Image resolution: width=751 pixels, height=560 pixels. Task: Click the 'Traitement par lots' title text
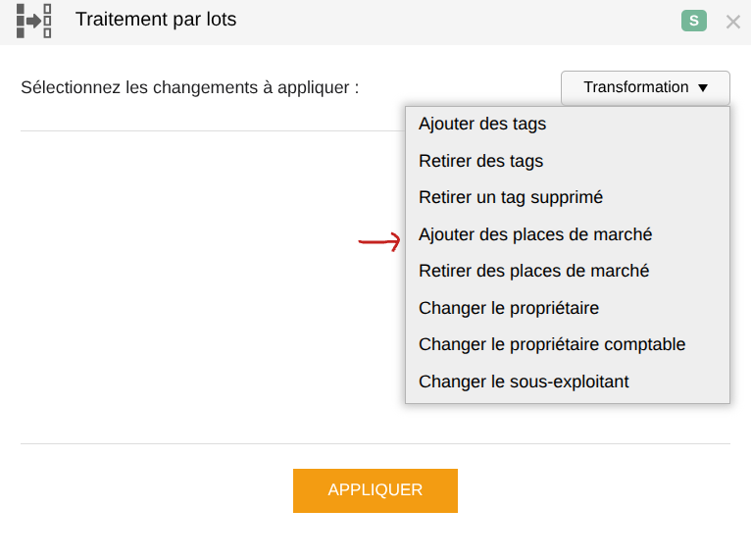156,20
